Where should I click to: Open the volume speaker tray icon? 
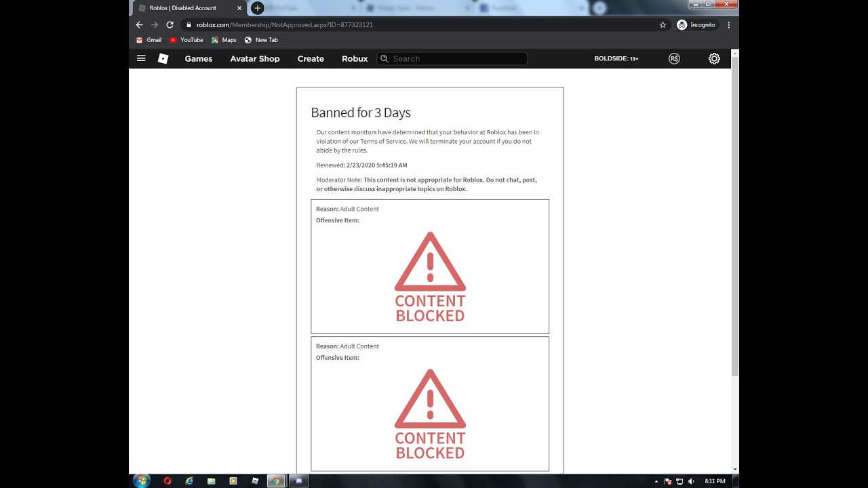click(691, 481)
